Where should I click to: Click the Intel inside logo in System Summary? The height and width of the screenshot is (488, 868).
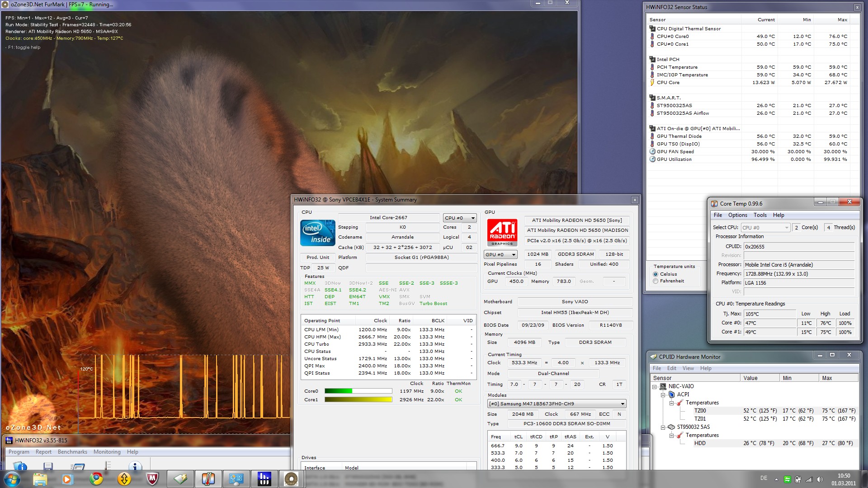[318, 233]
